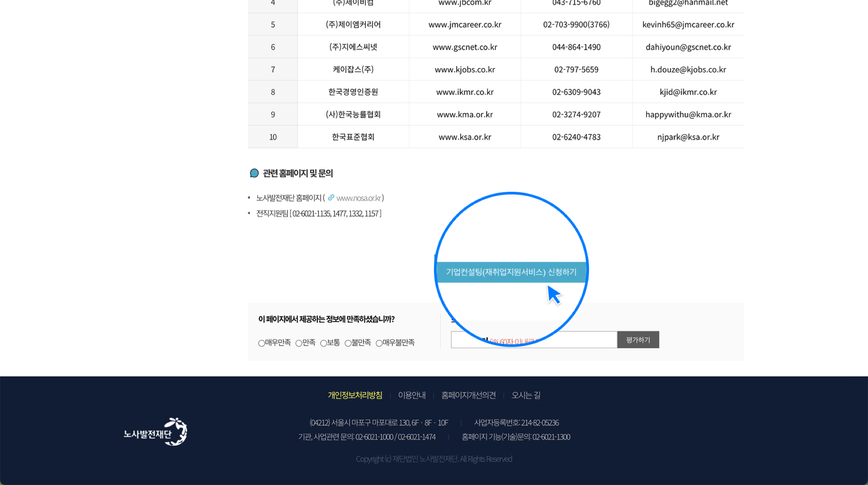Image resolution: width=868 pixels, height=485 pixels.
Task: Click www.ikmr.co.kr table cell
Action: [x=465, y=92]
